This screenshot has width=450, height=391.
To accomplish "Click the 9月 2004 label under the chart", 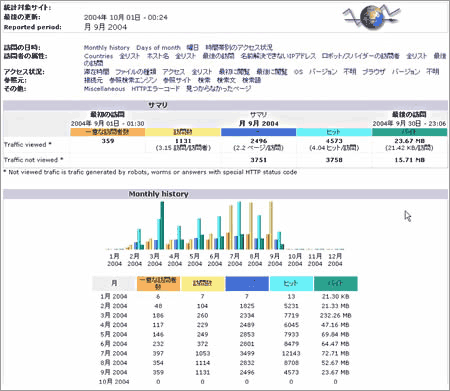I will pyautogui.click(x=275, y=260).
